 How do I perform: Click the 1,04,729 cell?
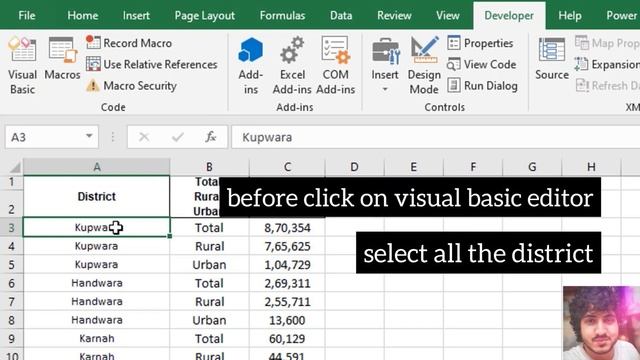(287, 264)
